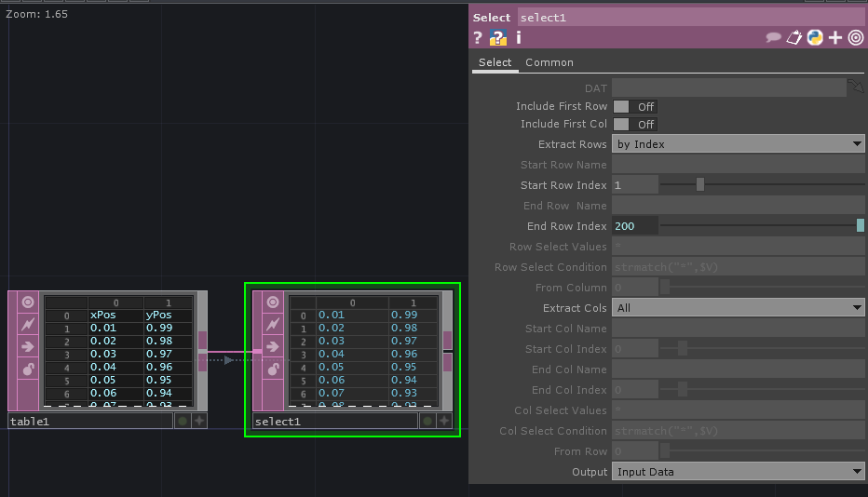Open the Output dropdown set to Input Data

739,472
